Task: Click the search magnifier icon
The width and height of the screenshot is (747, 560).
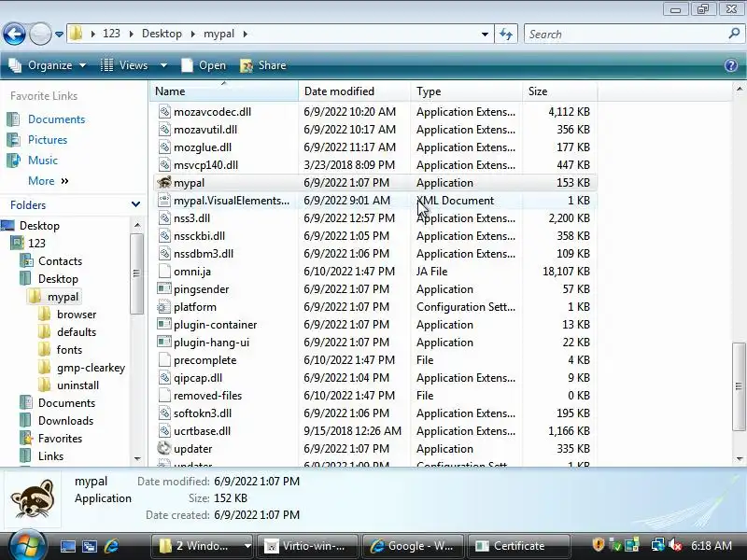Action: pos(734,34)
